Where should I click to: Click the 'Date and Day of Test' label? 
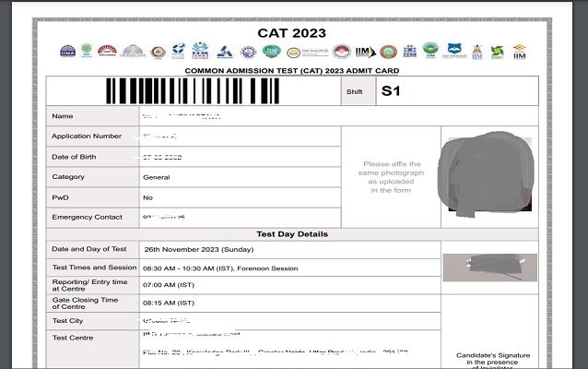coord(89,249)
